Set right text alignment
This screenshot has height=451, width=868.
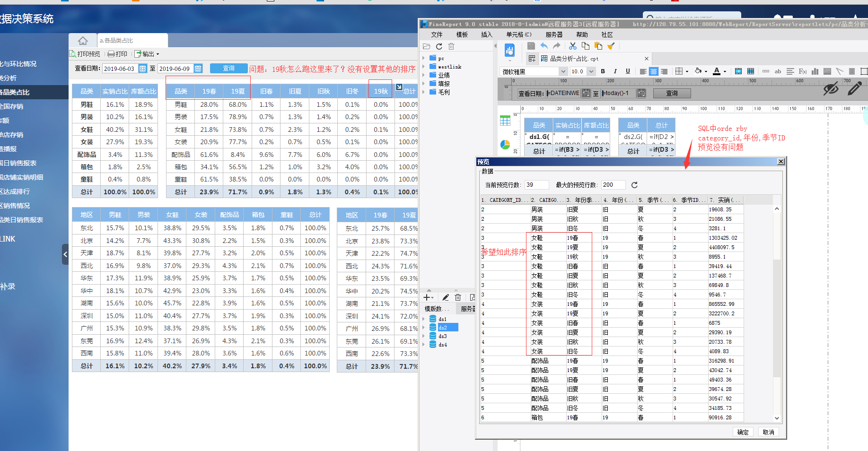click(664, 71)
